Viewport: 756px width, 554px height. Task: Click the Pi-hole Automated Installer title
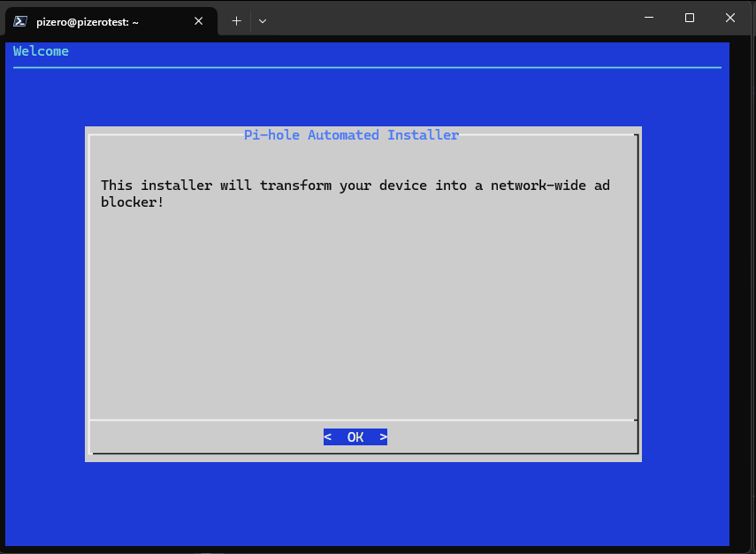351,135
